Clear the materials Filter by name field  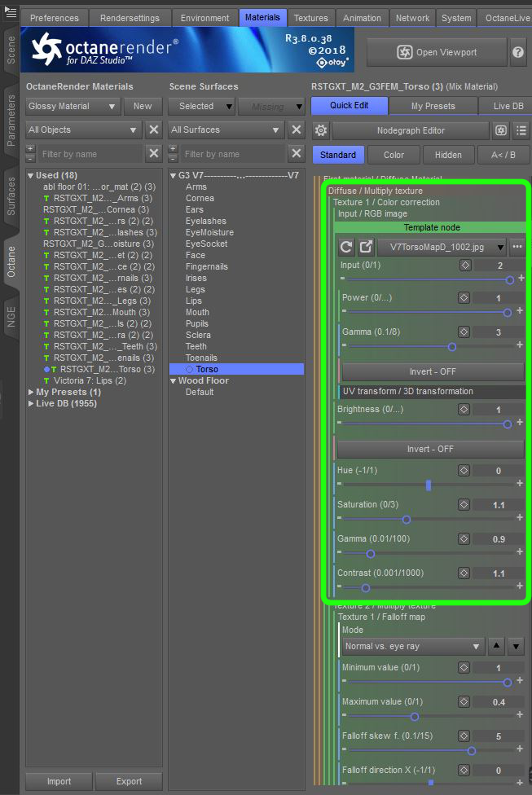(x=153, y=153)
